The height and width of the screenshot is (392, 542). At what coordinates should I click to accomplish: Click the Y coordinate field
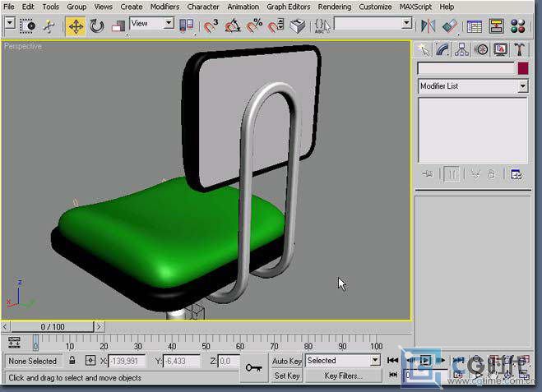point(182,362)
